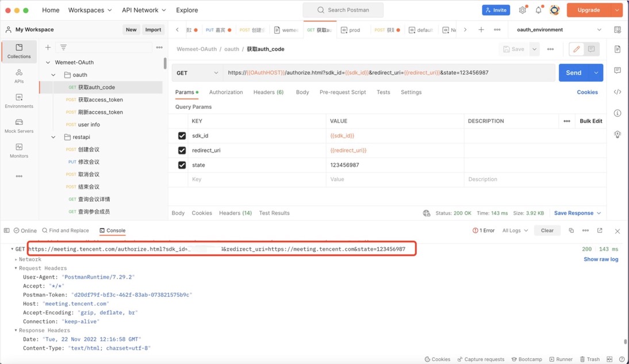This screenshot has height=364, width=629.
Task: Click the Clear console button
Action: (547, 231)
